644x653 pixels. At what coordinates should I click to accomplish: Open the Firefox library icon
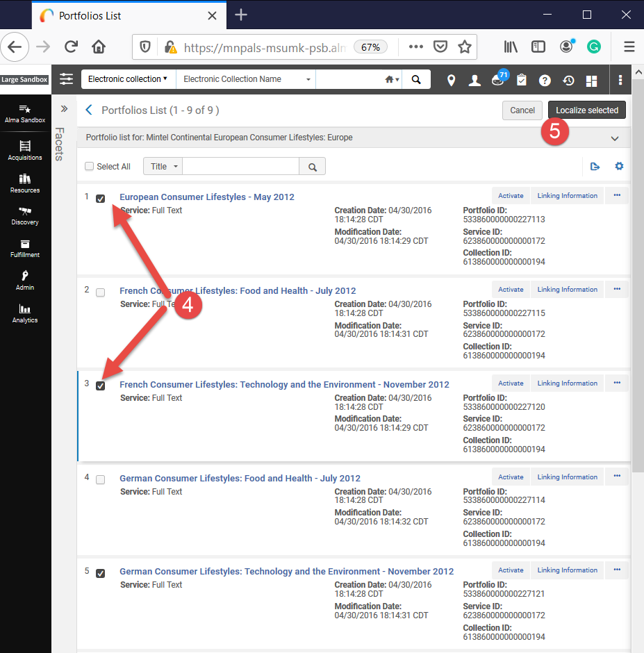coord(511,47)
